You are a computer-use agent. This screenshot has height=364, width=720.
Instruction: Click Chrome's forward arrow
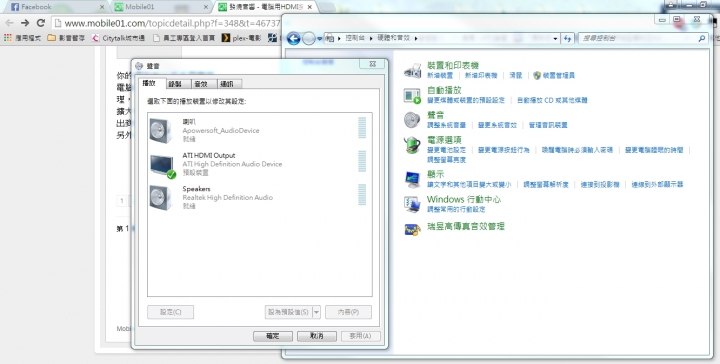[25, 22]
